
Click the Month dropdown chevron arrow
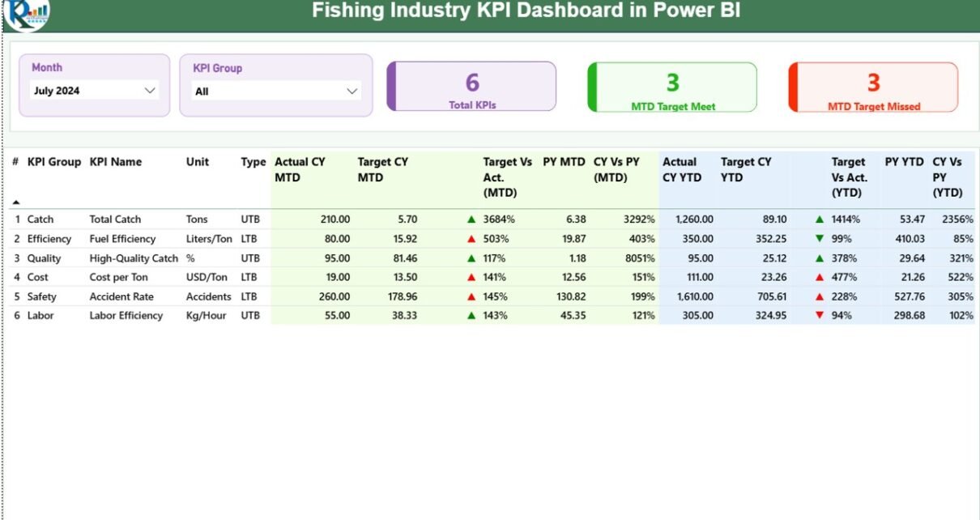click(149, 91)
